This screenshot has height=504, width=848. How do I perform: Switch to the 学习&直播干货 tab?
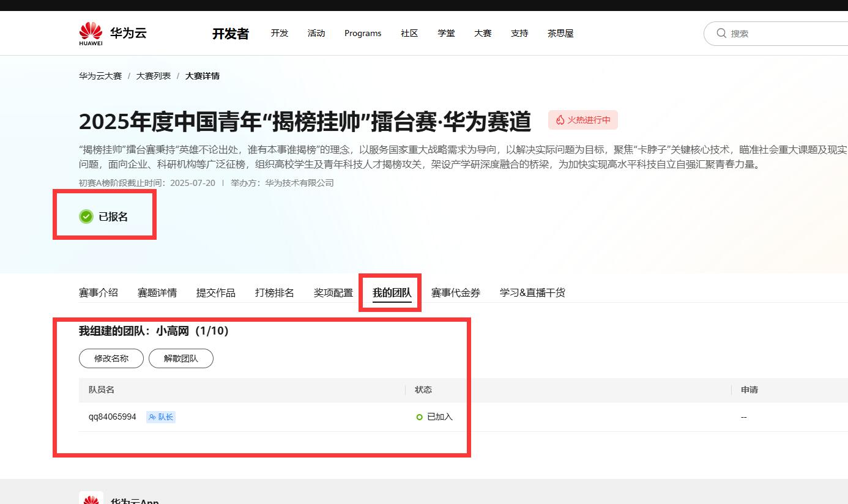532,292
